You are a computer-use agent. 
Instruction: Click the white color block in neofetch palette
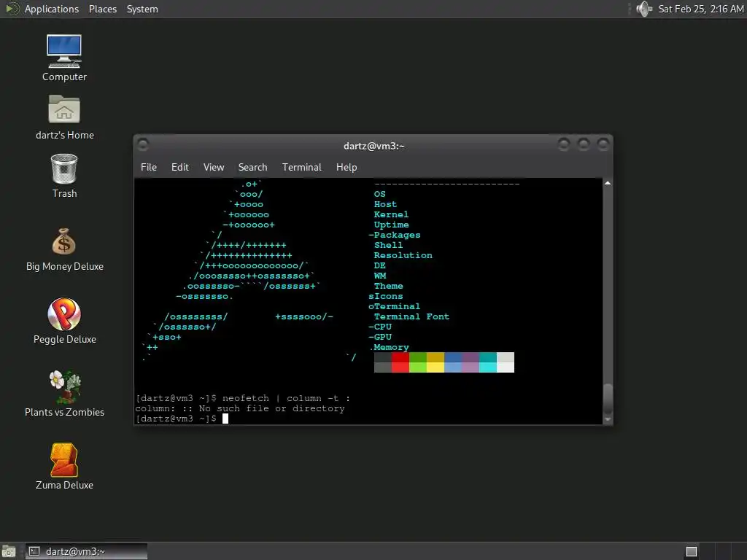506,362
